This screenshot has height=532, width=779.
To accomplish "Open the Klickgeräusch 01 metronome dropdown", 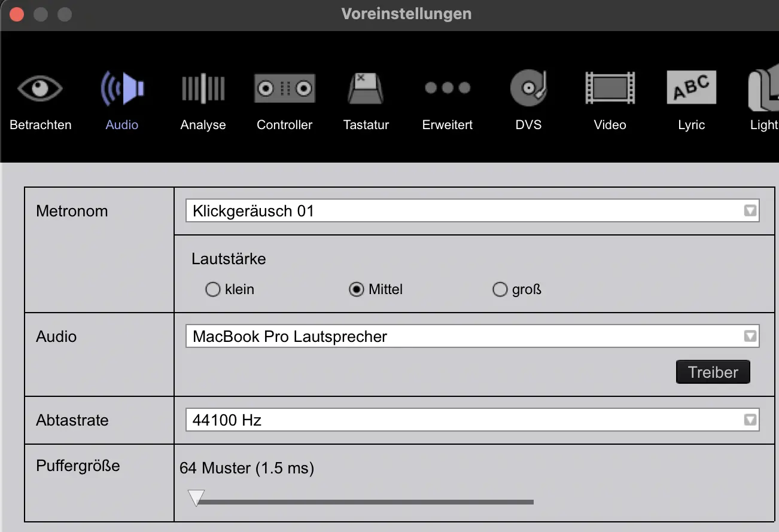I will tap(750, 210).
